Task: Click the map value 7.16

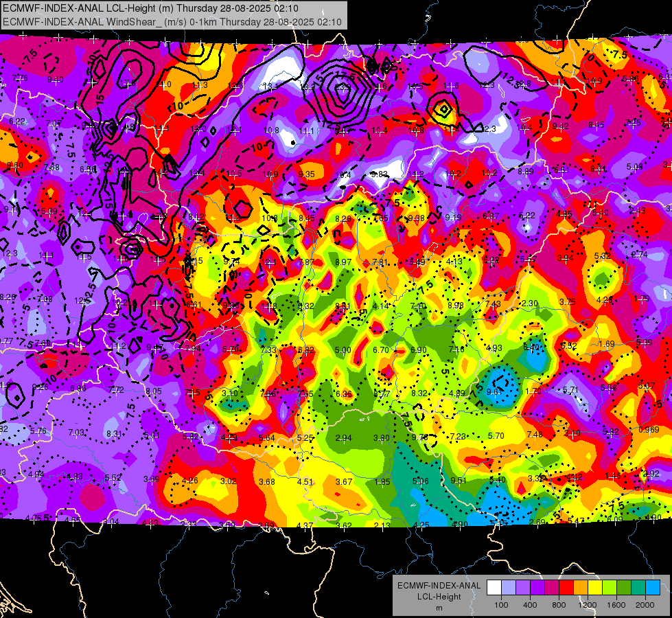Action: click(x=456, y=349)
